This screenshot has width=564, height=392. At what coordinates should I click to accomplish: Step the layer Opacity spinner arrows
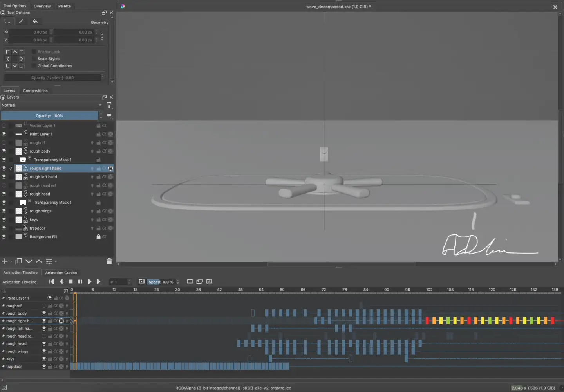[101, 116]
